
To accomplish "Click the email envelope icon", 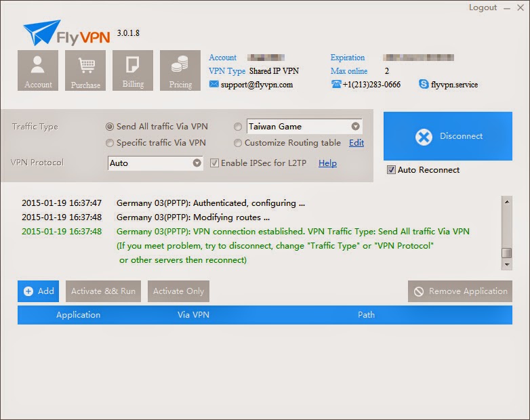I will tap(213, 84).
